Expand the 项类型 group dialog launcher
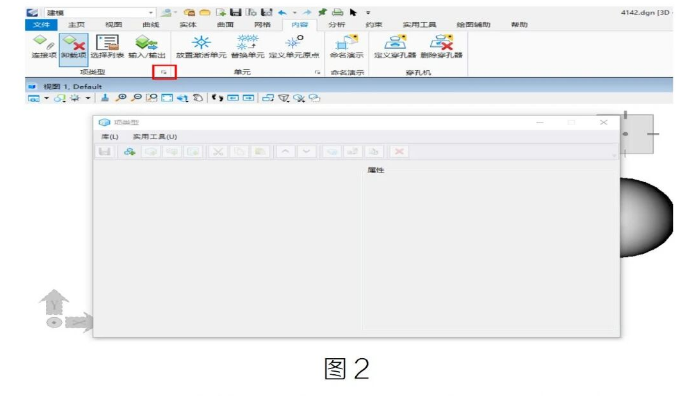The height and width of the screenshot is (396, 697). 164,72
